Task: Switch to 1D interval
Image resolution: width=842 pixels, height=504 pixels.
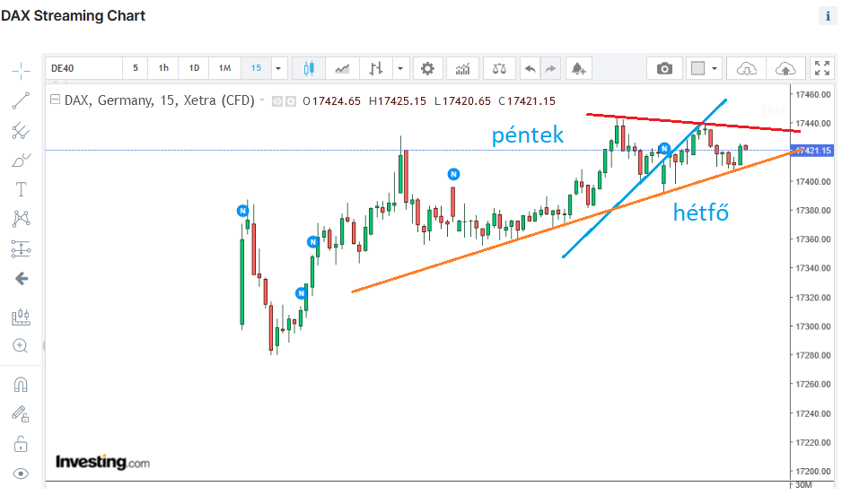Action: point(194,68)
